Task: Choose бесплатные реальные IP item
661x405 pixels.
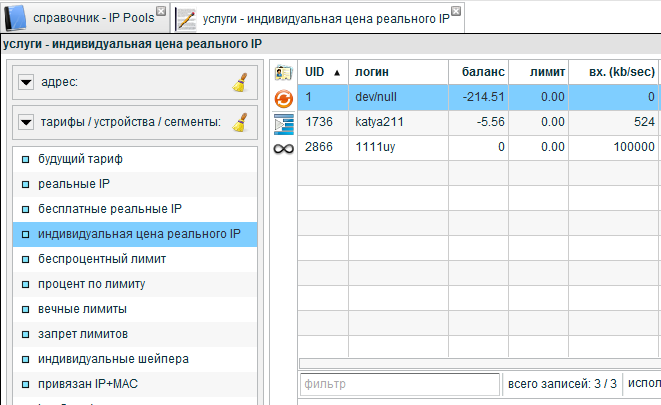Action: 109,209
